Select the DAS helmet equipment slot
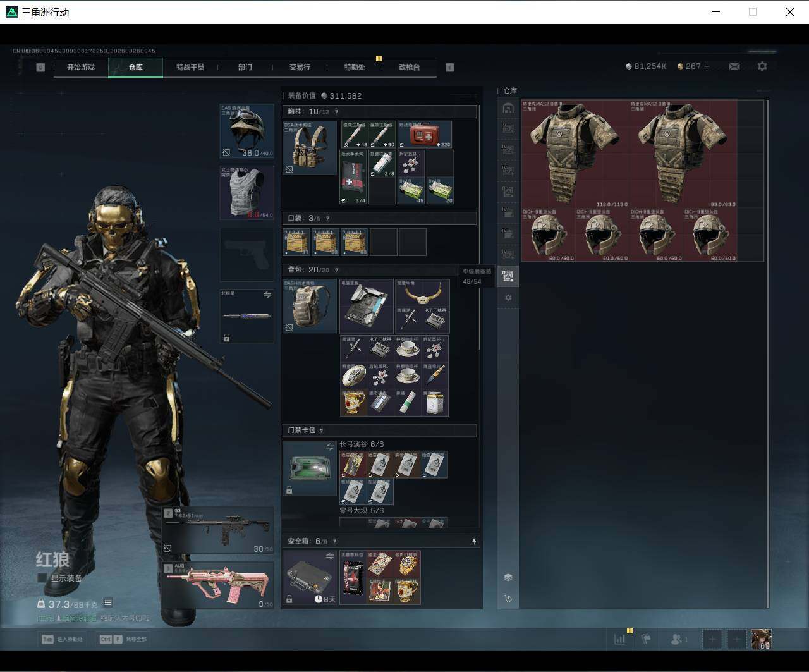This screenshot has width=809, height=672. click(x=246, y=131)
